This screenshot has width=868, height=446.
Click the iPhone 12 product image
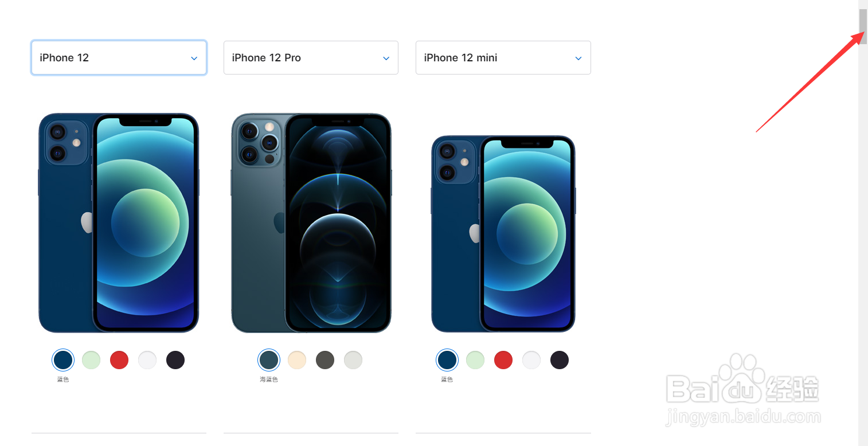[119, 223]
